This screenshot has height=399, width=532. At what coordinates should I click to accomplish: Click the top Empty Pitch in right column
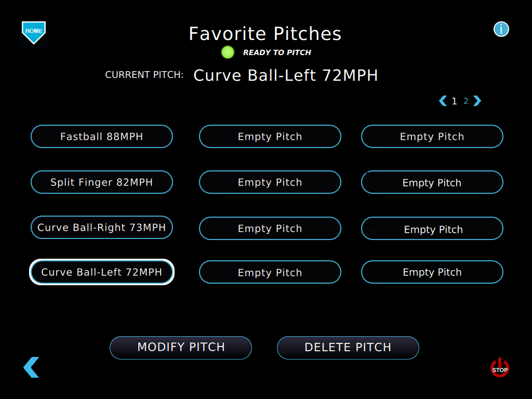tap(432, 136)
